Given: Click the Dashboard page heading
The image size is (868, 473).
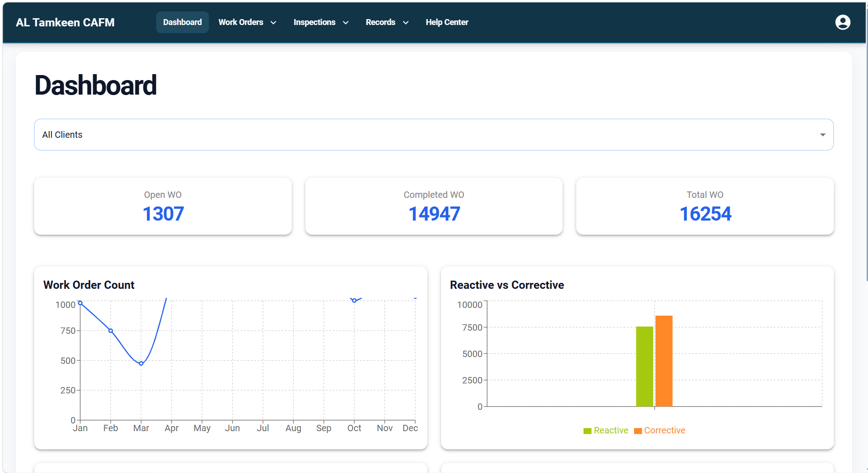Looking at the screenshot, I should pyautogui.click(x=96, y=85).
